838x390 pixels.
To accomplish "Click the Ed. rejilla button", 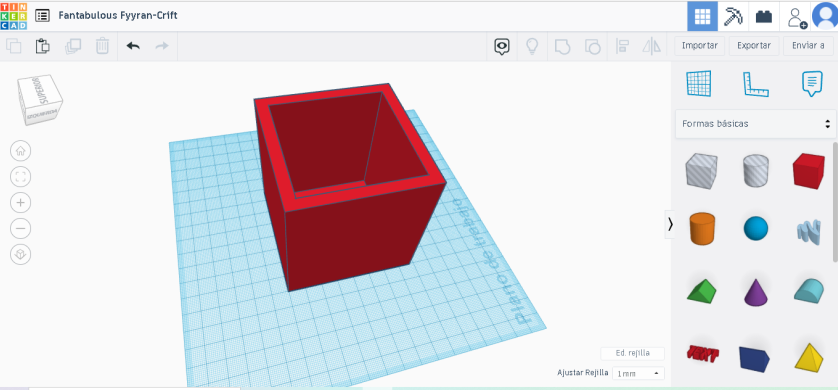I will point(632,353).
